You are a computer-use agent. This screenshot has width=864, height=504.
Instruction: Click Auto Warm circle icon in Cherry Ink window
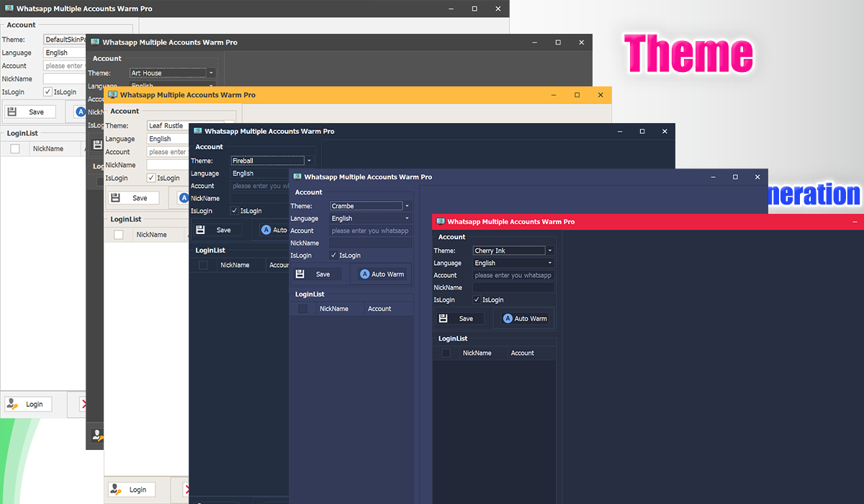pyautogui.click(x=508, y=318)
